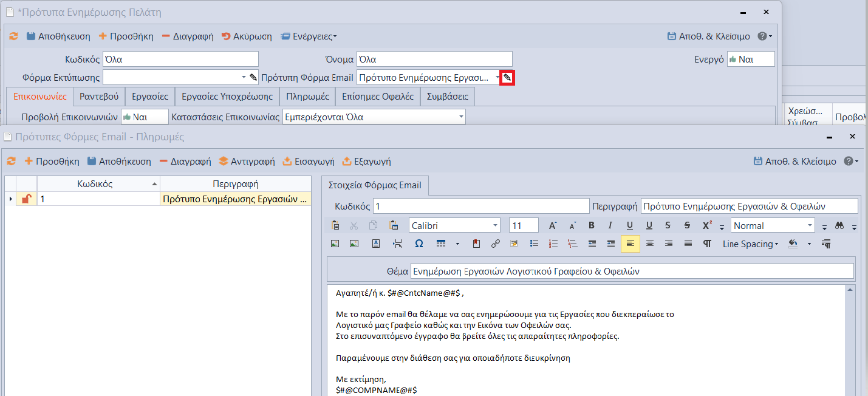The height and width of the screenshot is (396, 868).
Task: Open the Ραντεβού tab
Action: pos(99,96)
